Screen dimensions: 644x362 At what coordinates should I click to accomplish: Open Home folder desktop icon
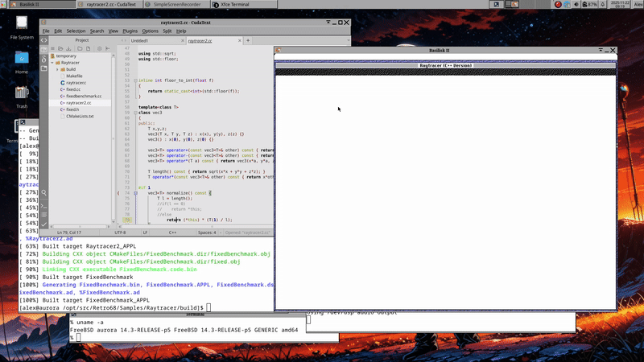coord(22,63)
